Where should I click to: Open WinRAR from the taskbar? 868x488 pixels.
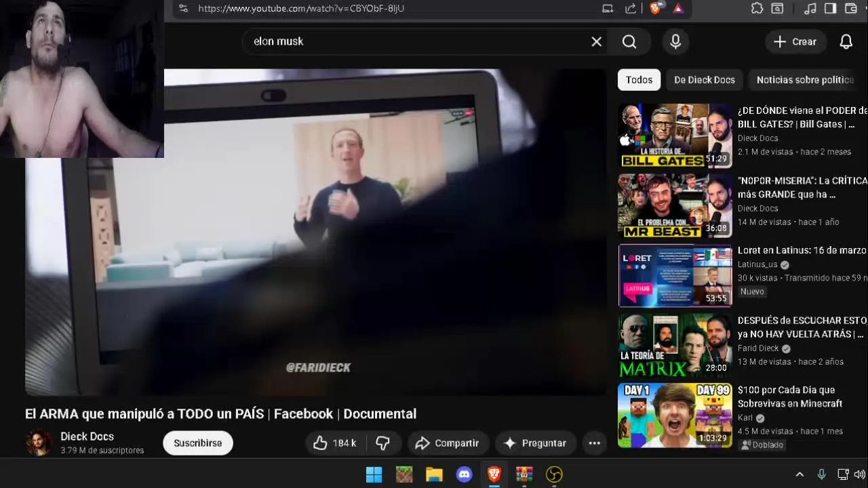click(524, 474)
